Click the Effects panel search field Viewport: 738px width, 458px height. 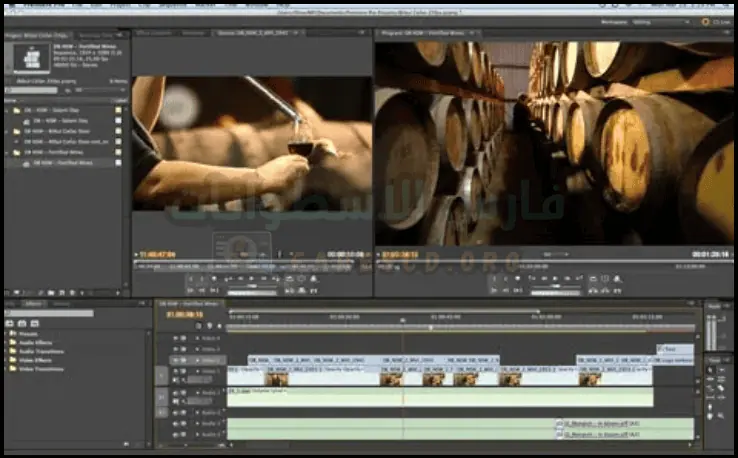click(x=50, y=313)
